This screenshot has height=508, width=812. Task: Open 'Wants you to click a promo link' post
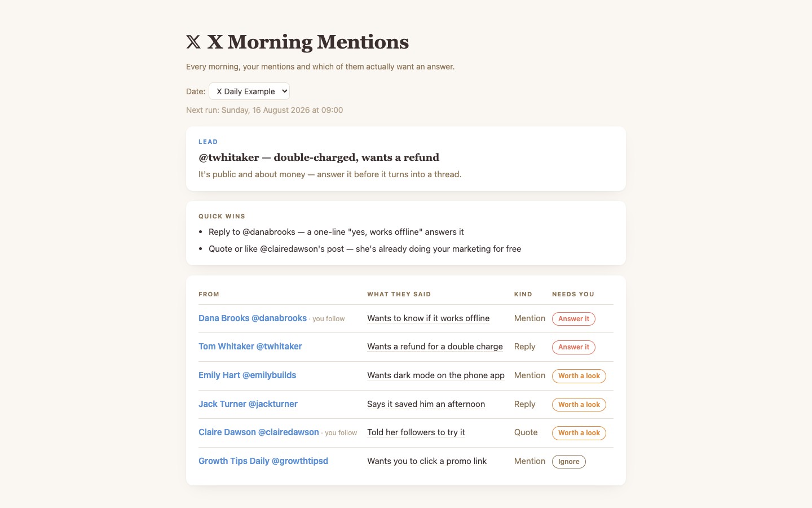(x=427, y=461)
